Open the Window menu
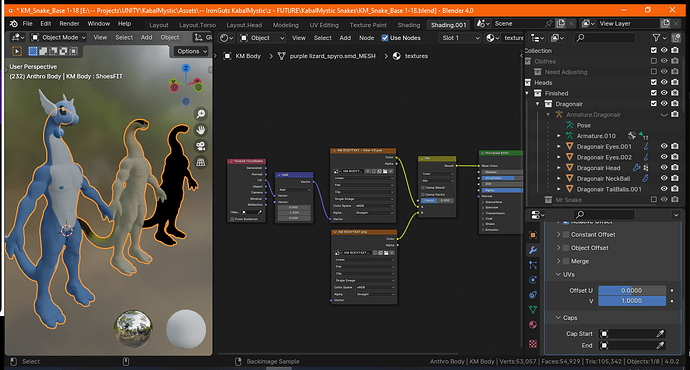The height and width of the screenshot is (370, 690). [99, 24]
